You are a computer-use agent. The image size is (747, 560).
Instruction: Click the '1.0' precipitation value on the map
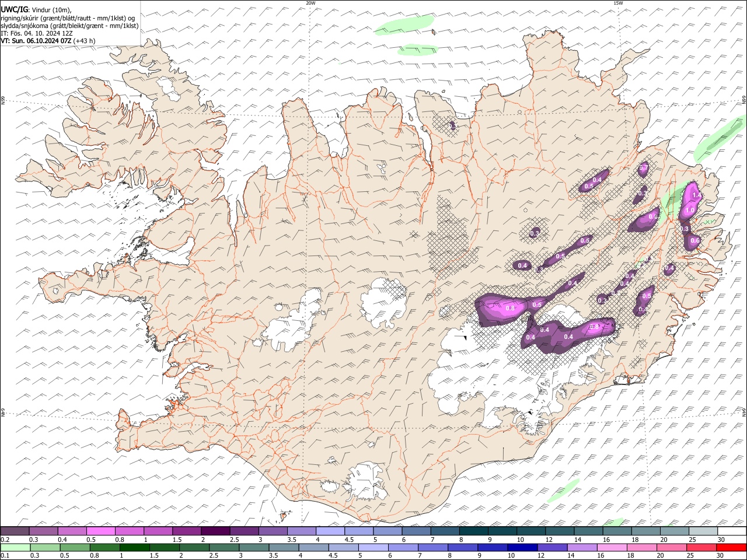point(690,211)
